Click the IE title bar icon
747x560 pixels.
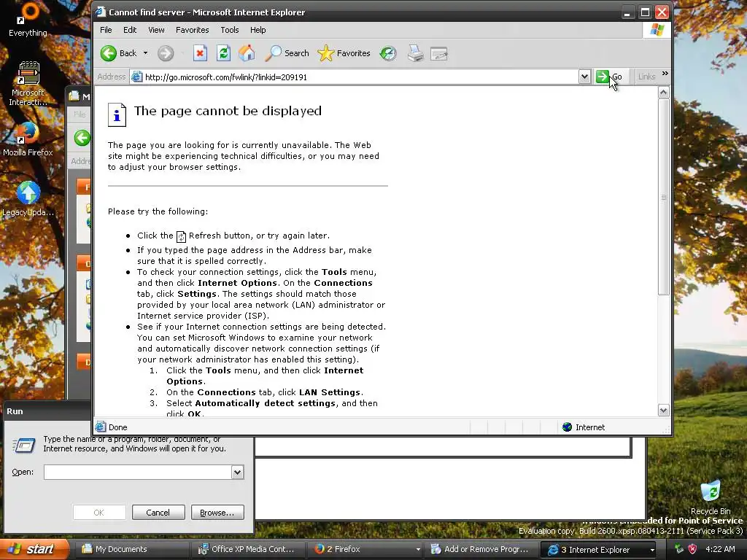pos(101,12)
